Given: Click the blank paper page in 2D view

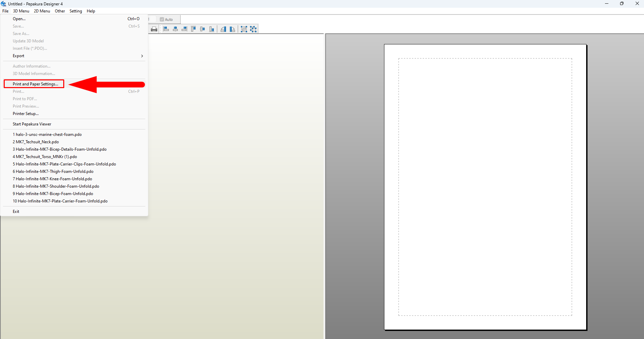Looking at the screenshot, I should click(x=485, y=187).
